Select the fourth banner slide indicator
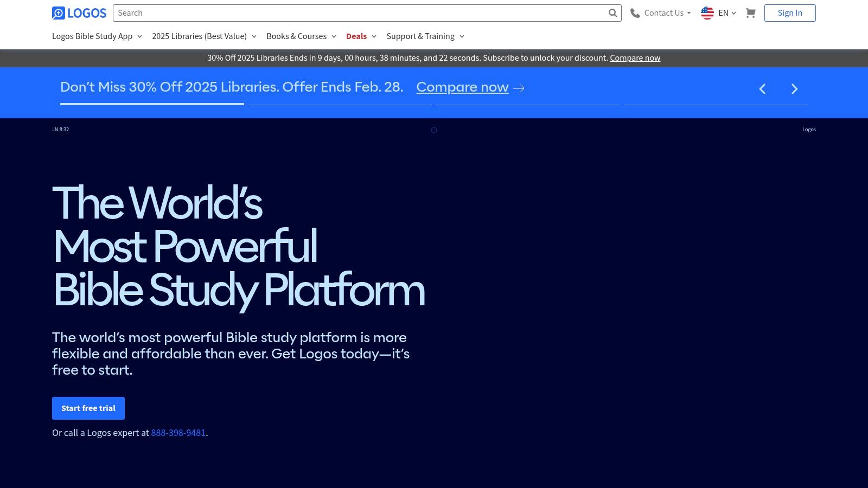This screenshot has width=868, height=488. click(716, 104)
